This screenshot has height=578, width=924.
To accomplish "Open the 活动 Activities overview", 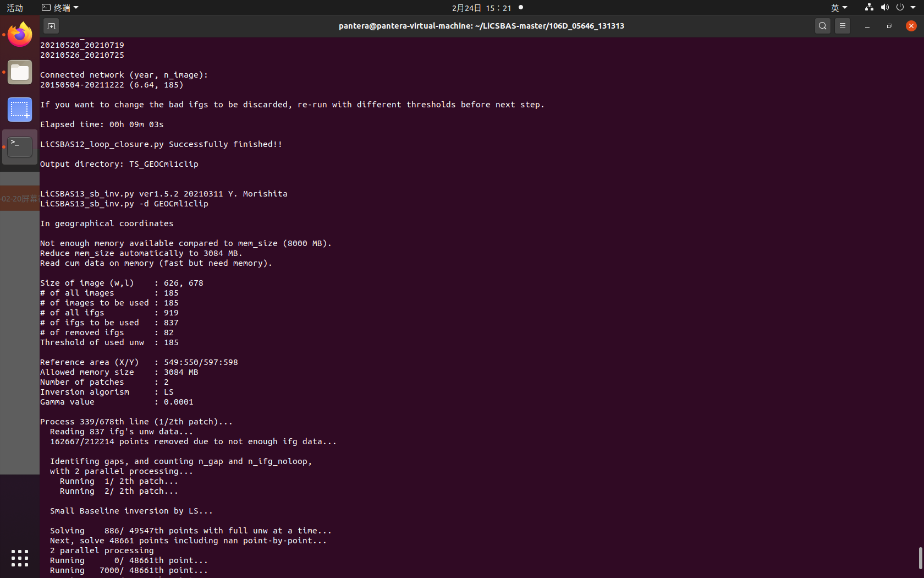I will [14, 8].
